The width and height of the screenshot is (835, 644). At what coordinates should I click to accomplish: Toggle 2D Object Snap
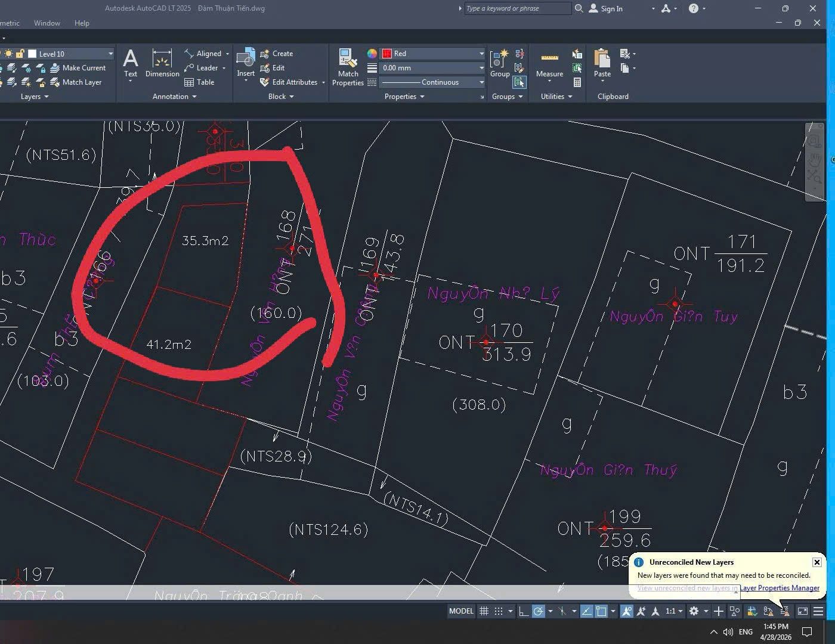click(601, 611)
